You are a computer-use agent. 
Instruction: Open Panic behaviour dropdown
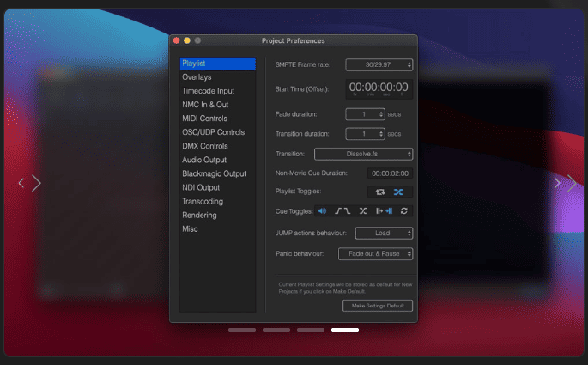pyautogui.click(x=375, y=253)
